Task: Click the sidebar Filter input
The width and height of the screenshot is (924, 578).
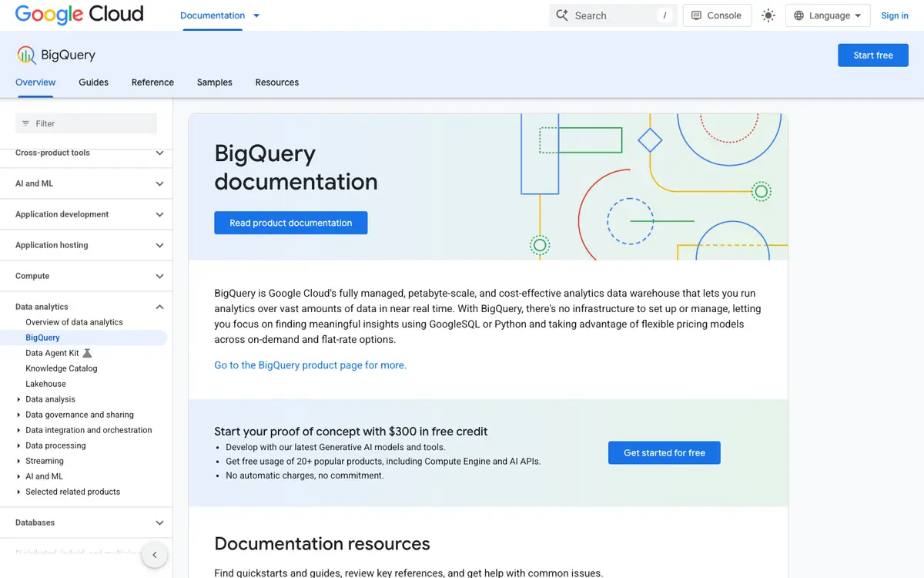Action: click(x=86, y=123)
